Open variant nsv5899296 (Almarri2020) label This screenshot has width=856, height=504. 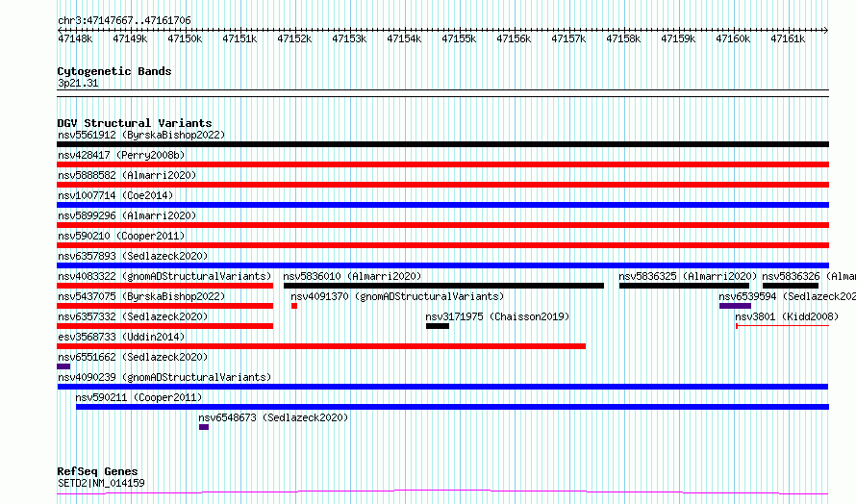click(127, 215)
